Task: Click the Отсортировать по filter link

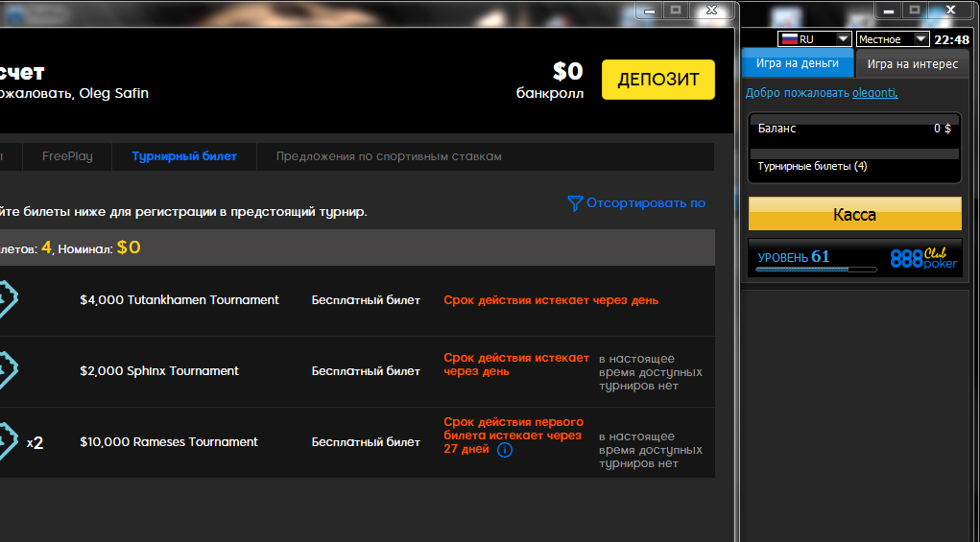Action: coord(646,203)
